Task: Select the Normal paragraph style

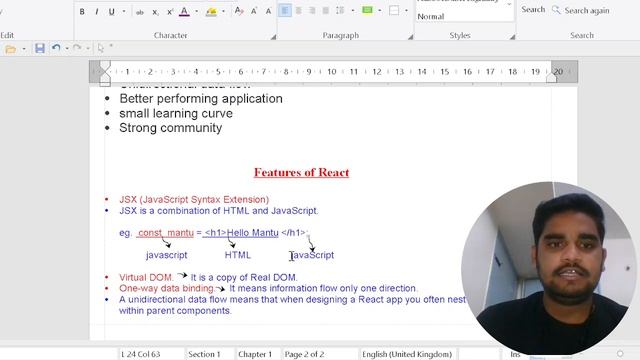Action: click(431, 17)
